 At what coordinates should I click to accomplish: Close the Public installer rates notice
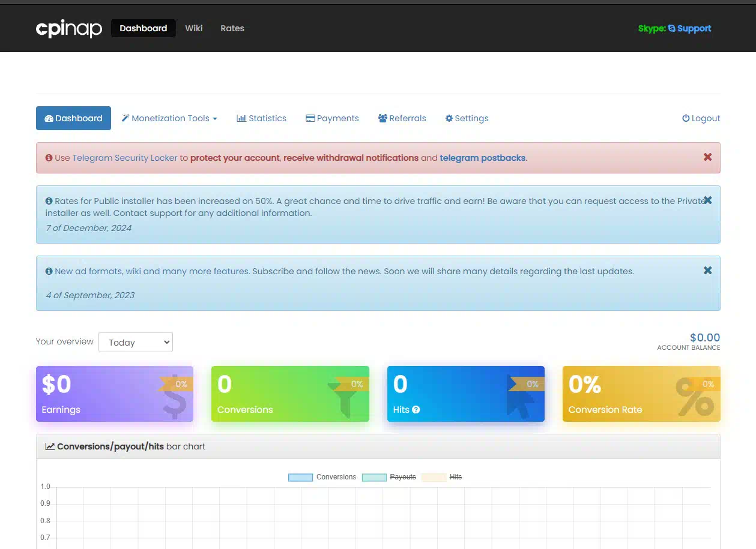pos(707,200)
